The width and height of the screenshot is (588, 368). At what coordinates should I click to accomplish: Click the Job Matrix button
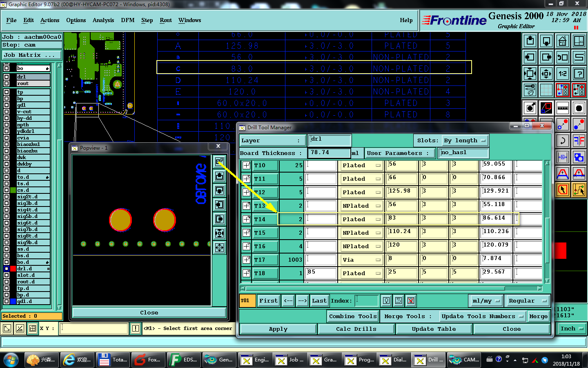[x=32, y=55]
